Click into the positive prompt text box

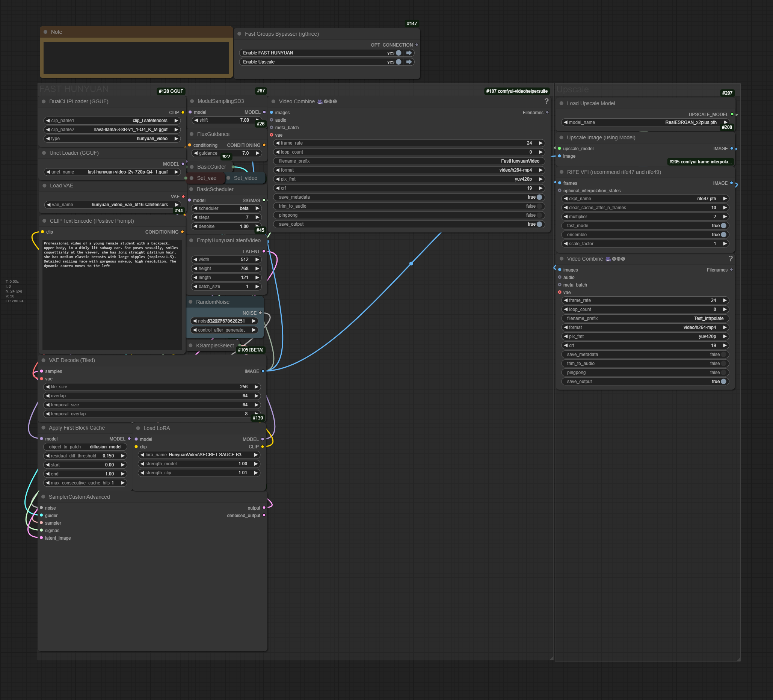click(x=112, y=295)
